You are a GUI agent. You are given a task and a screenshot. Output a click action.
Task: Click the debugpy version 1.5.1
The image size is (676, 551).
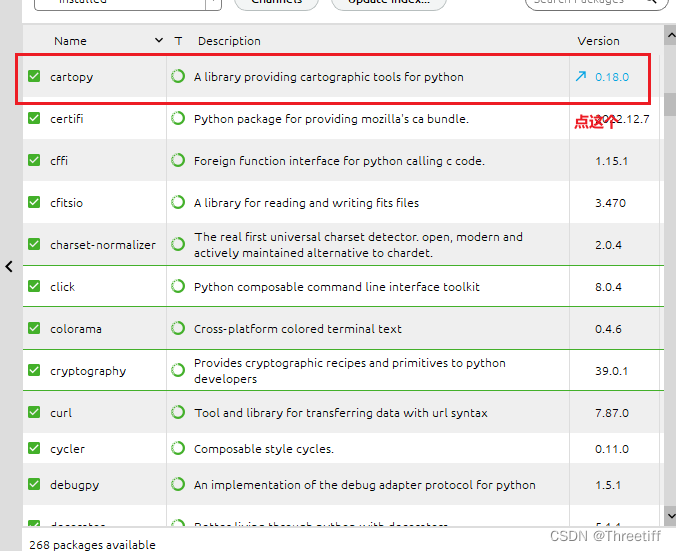(608, 485)
